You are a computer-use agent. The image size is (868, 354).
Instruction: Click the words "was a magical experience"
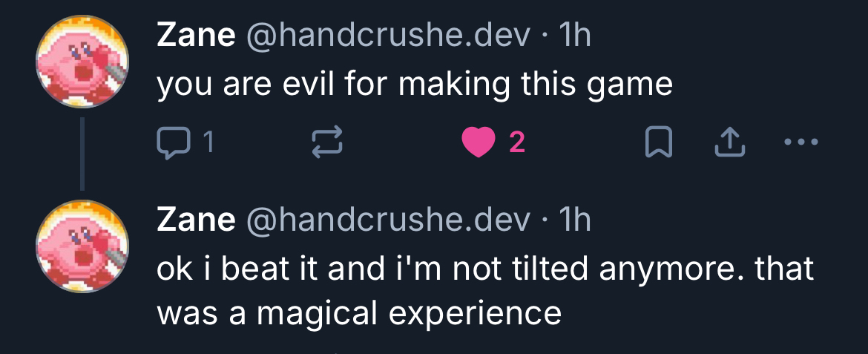click(358, 313)
